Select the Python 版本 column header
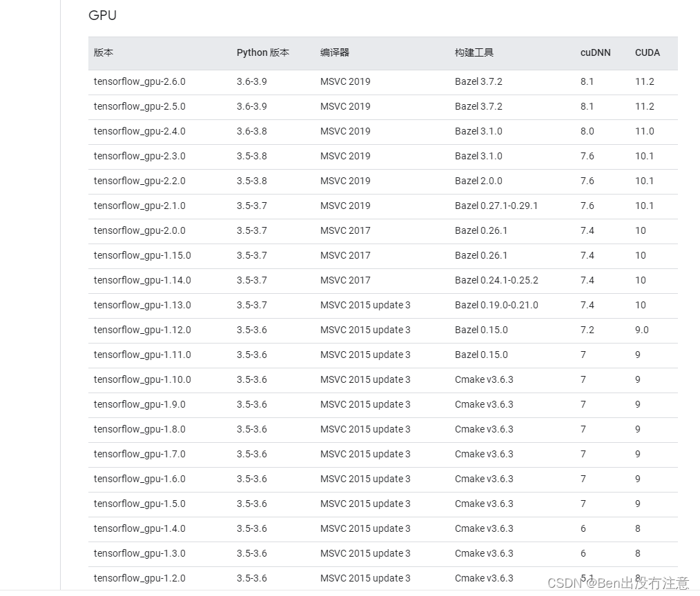The image size is (700, 596). coord(263,52)
